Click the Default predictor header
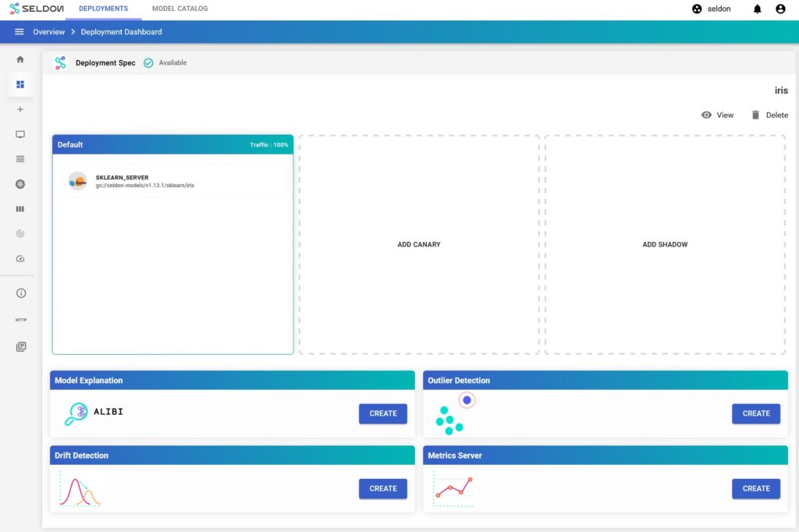Viewport: 799px width, 532px height. pos(172,145)
